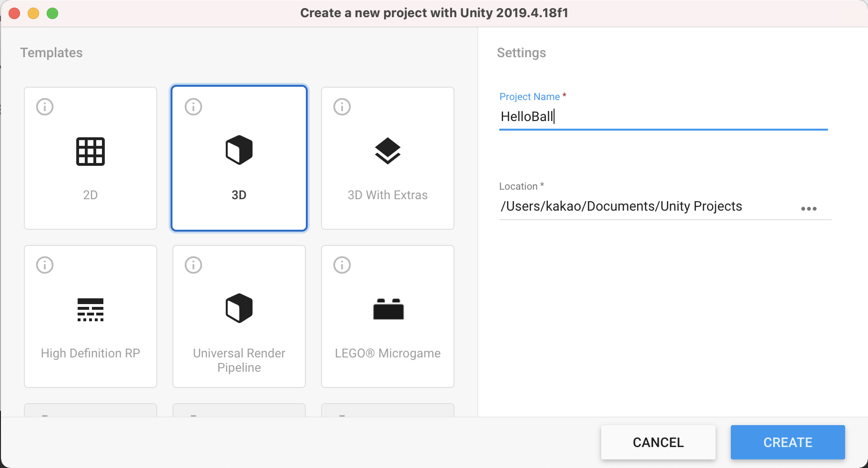Browse location with the three-dots button
This screenshot has width=868, height=468.
tap(809, 209)
